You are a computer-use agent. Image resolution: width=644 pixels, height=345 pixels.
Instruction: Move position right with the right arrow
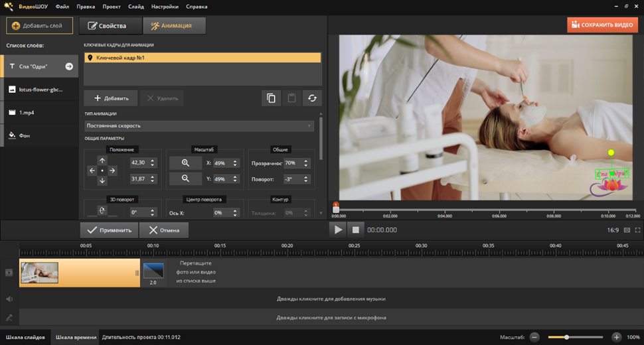[x=112, y=171]
